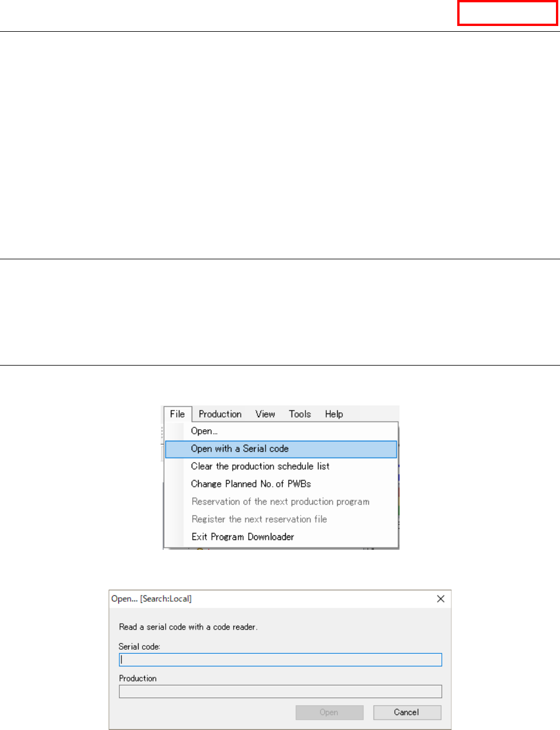Click 'Read a serial code with a code reader.' text
This screenshot has width=560, height=730.
pyautogui.click(x=188, y=627)
